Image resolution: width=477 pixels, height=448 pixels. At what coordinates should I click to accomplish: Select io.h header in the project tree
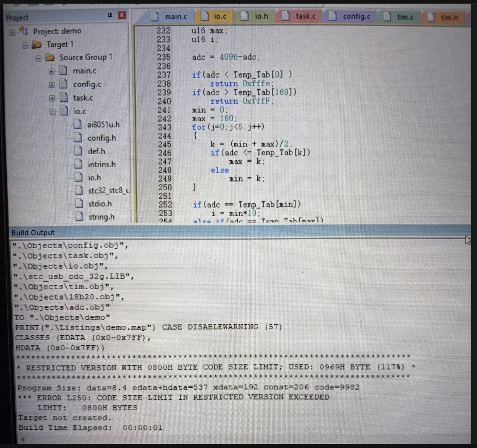pyautogui.click(x=94, y=178)
